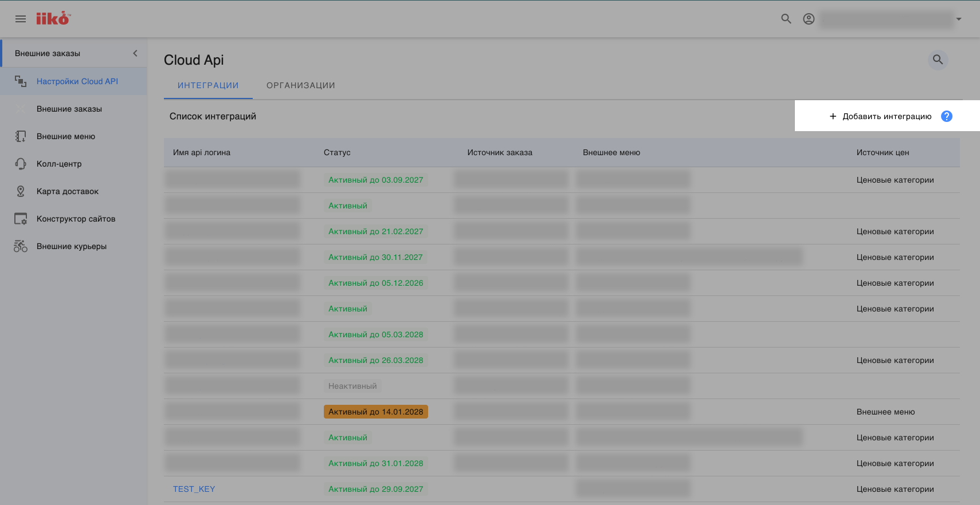980x505 pixels.
Task: Click Ценовые категории in TEST_KEY row
Action: click(x=895, y=489)
